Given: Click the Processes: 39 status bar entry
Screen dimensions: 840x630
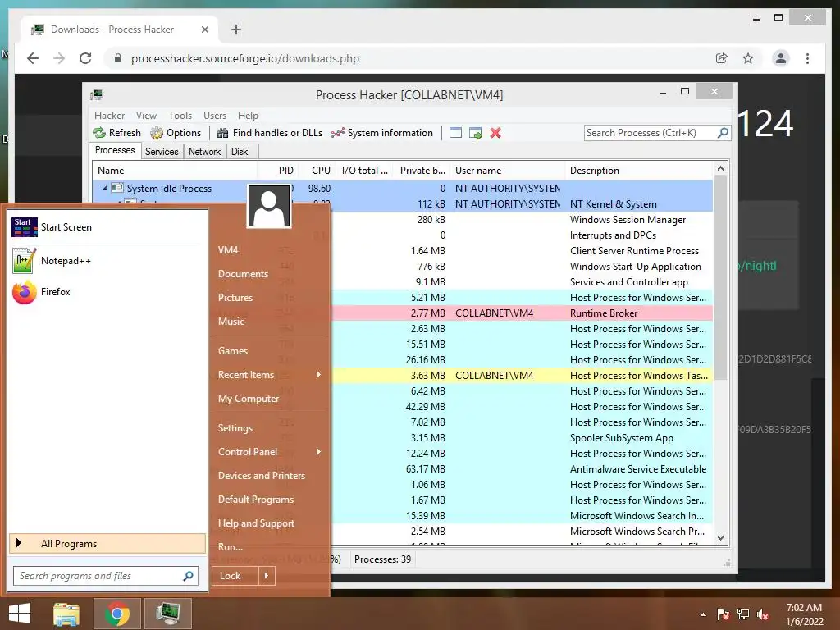Looking at the screenshot, I should [x=382, y=559].
